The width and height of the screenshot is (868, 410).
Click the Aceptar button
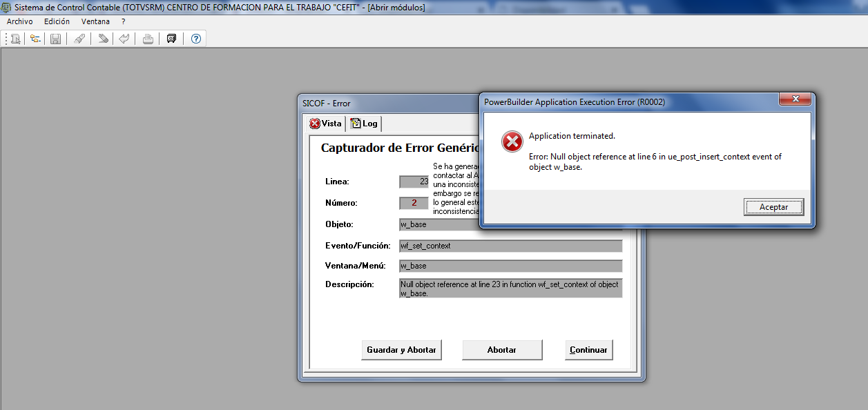[774, 206]
